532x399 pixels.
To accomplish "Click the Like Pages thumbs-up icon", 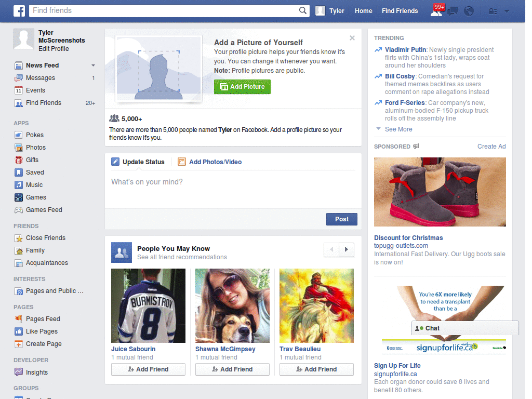I will (18, 331).
